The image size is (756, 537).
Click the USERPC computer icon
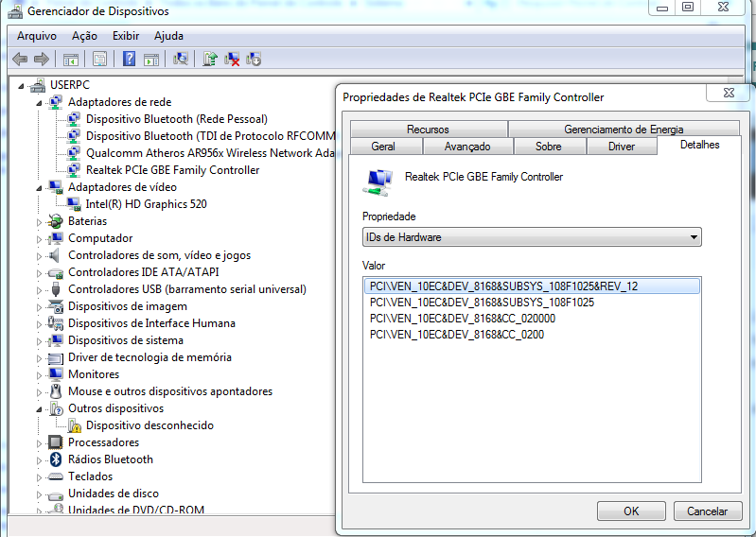tap(37, 85)
